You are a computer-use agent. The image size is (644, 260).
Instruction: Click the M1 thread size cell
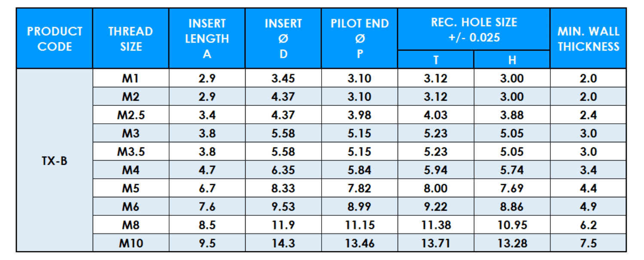tap(131, 79)
